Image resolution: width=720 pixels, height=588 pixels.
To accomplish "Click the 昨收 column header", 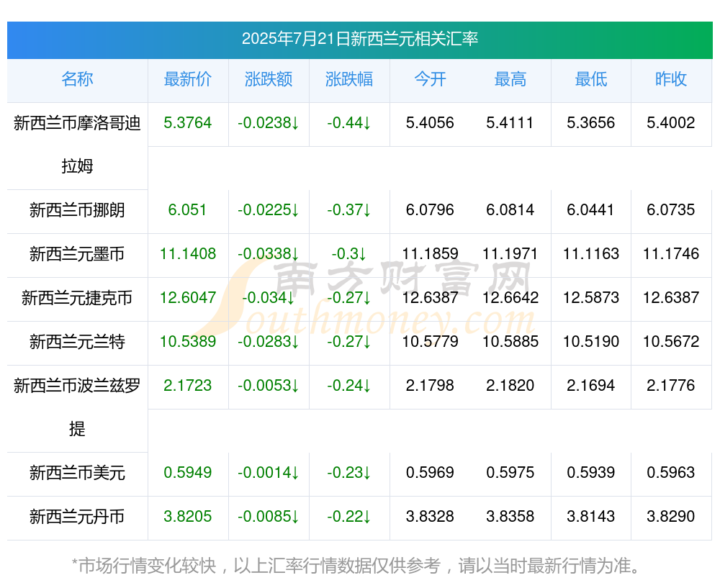I will (671, 79).
